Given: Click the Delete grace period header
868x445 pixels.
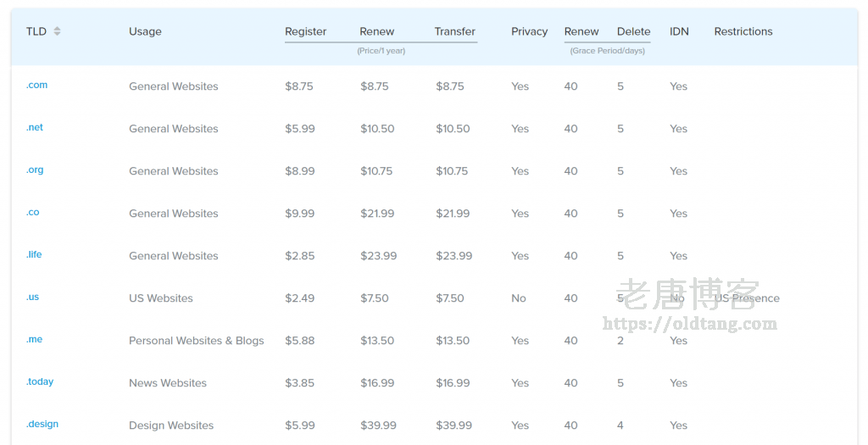Looking at the screenshot, I should tap(633, 31).
